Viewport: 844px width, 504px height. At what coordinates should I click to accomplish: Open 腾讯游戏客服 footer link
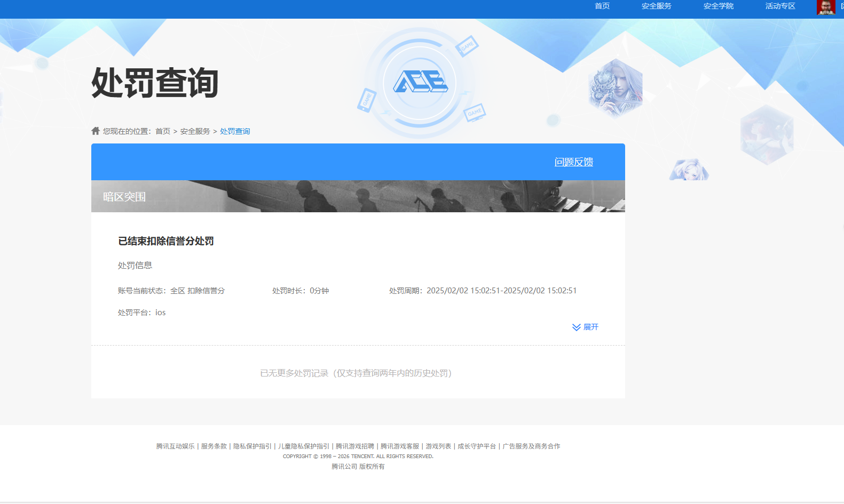(400, 446)
